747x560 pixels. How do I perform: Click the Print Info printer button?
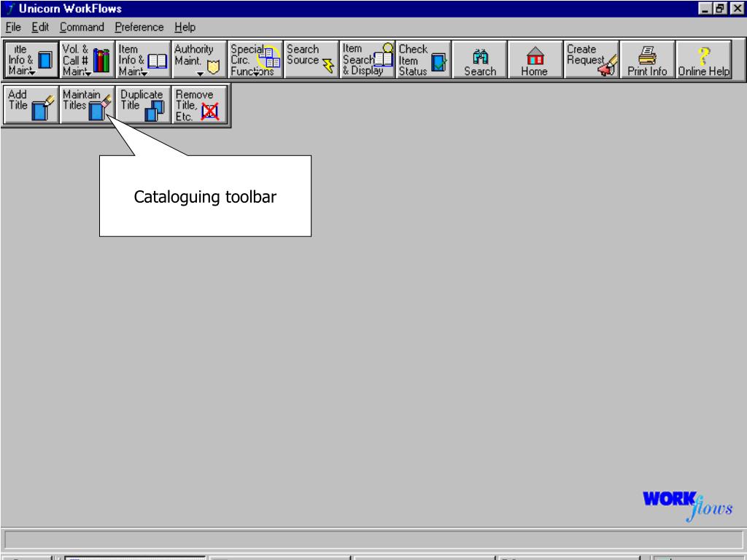pyautogui.click(x=648, y=60)
